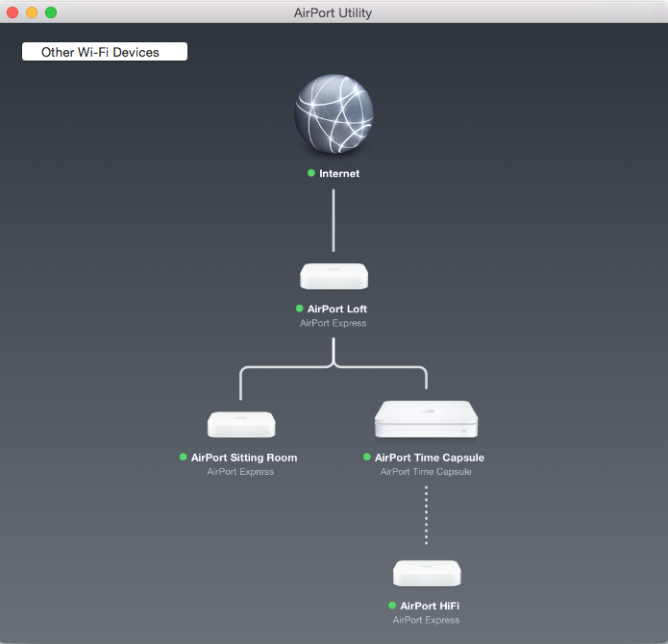Click status dot next to AirPort Time Capsule

[367, 457]
